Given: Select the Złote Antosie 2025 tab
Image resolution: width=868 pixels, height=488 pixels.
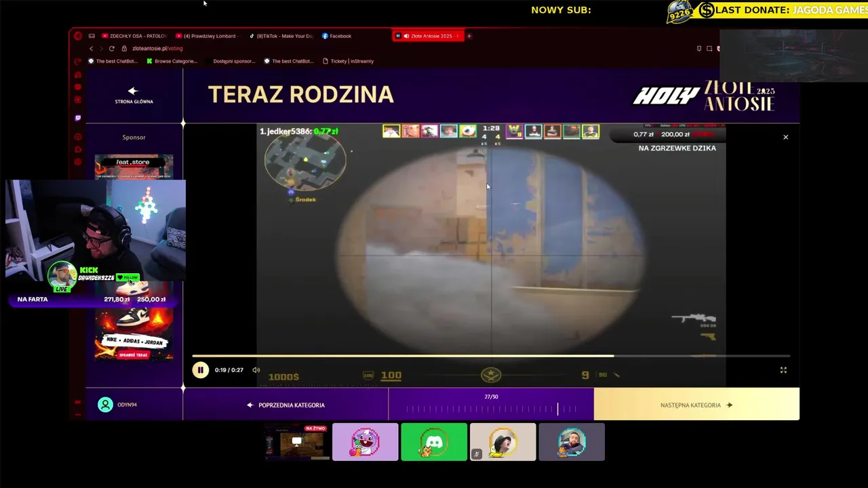Looking at the screenshot, I should tap(428, 36).
